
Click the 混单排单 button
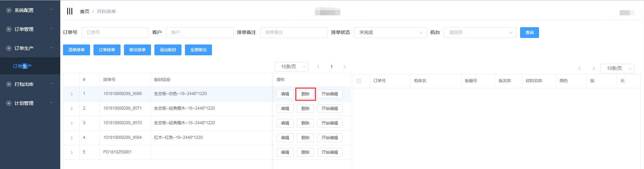[77, 50]
